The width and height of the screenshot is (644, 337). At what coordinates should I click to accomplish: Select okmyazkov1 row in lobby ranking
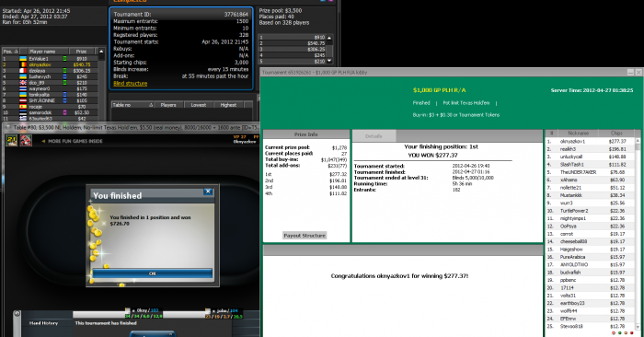pyautogui.click(x=590, y=142)
